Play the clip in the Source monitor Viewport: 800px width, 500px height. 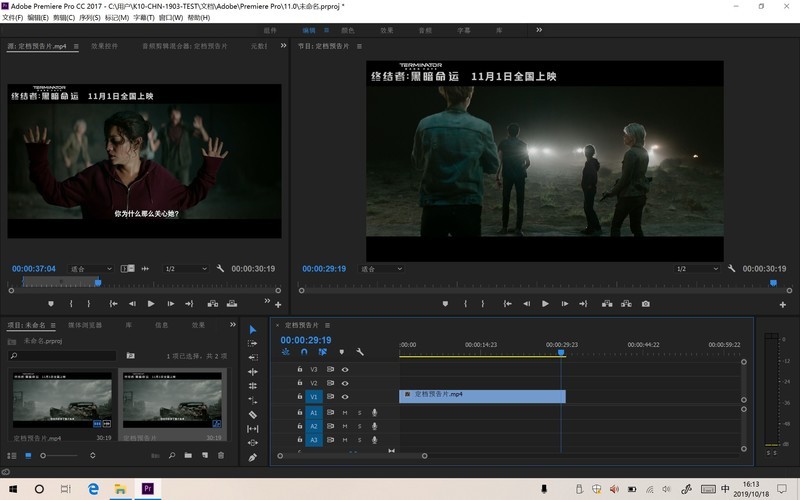pos(151,304)
